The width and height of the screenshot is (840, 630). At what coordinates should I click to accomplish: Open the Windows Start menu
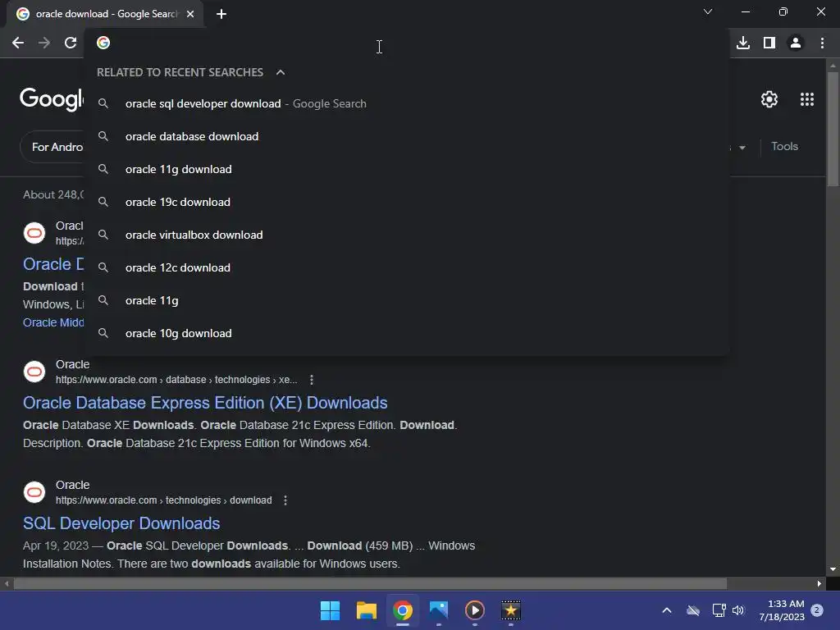(x=330, y=610)
